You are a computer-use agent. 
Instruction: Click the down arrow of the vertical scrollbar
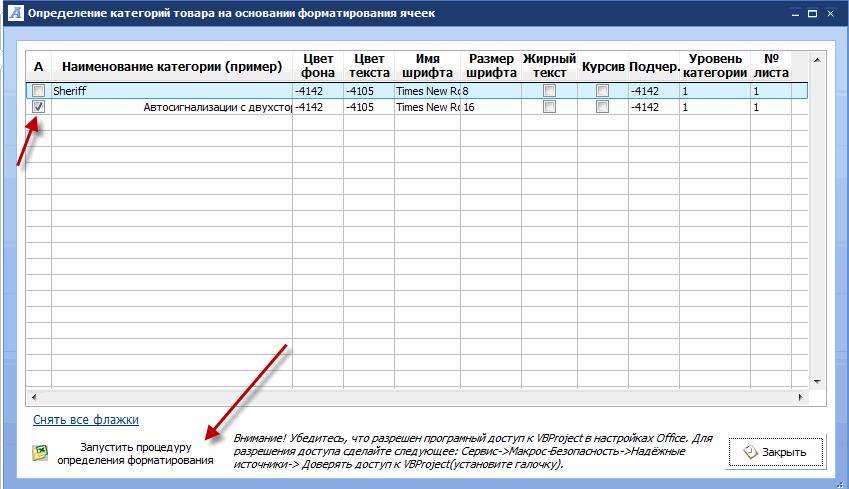(817, 381)
